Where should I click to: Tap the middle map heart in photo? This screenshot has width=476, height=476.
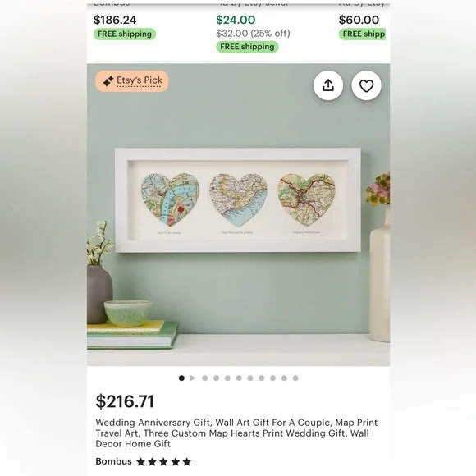click(x=238, y=199)
